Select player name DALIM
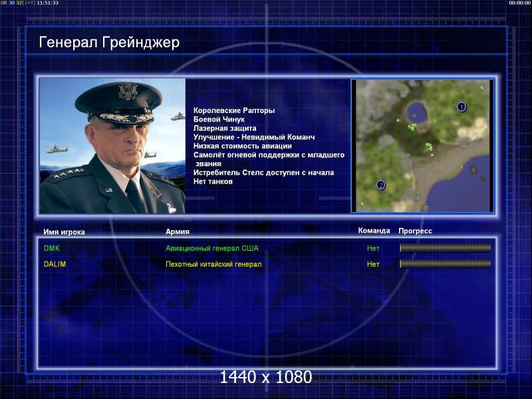Screen dimensions: 532x399 pyautogui.click(x=55, y=264)
